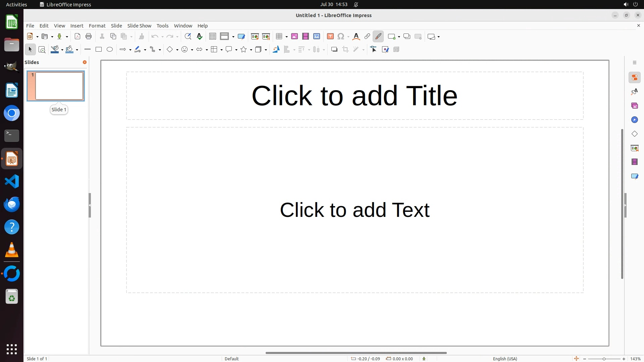Click the Insert Table icon
This screenshot has width=644, height=362.
click(x=279, y=37)
